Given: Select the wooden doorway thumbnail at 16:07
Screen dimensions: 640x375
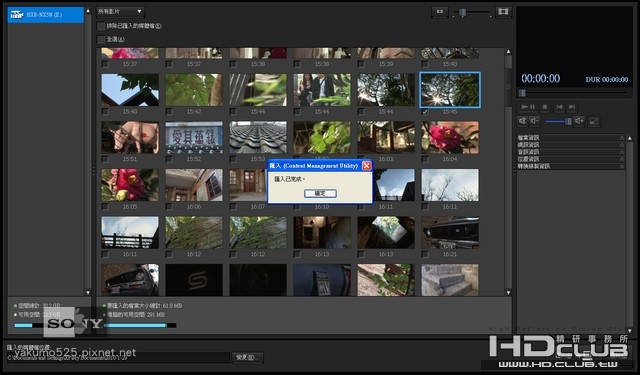Looking at the screenshot, I should coord(248,185).
